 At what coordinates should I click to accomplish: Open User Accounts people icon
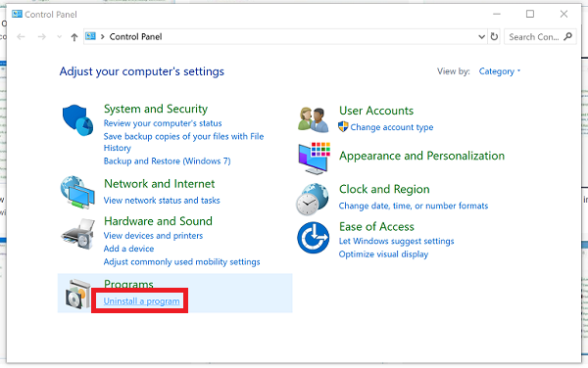point(314,119)
